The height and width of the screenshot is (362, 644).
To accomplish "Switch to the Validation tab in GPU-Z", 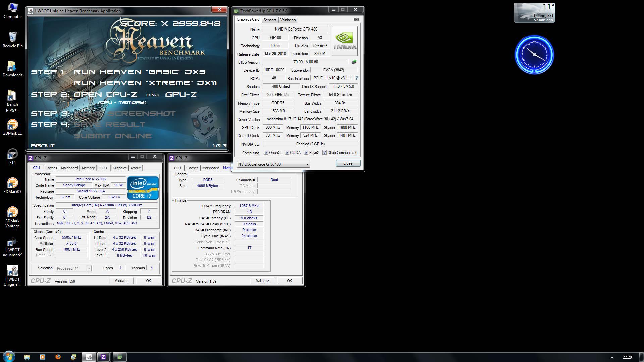I will click(x=288, y=20).
